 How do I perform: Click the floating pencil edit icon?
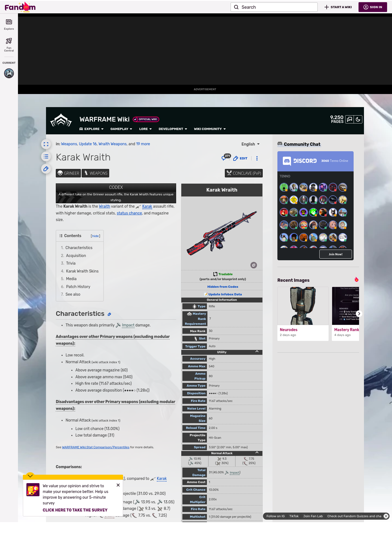click(46, 169)
